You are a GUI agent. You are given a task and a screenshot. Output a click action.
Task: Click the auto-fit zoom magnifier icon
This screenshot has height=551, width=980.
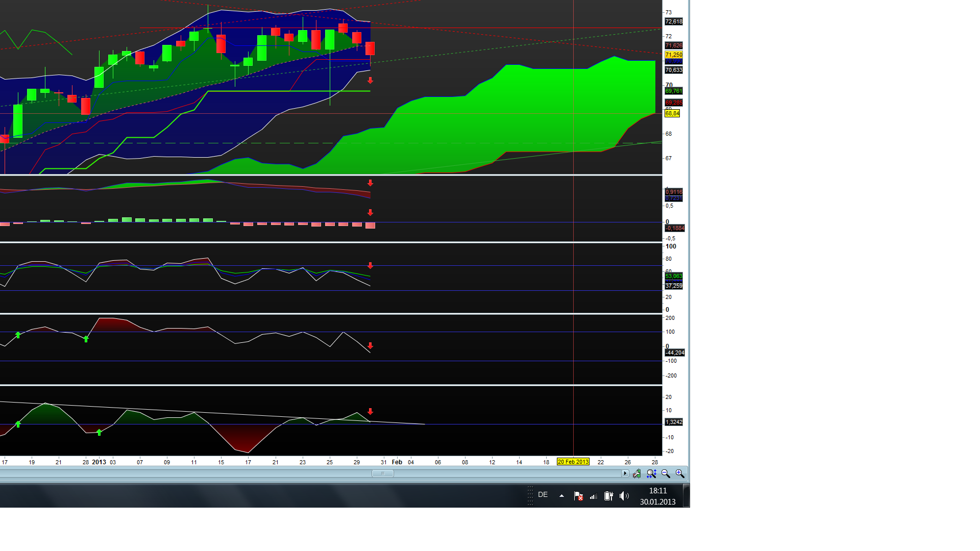[x=651, y=474]
